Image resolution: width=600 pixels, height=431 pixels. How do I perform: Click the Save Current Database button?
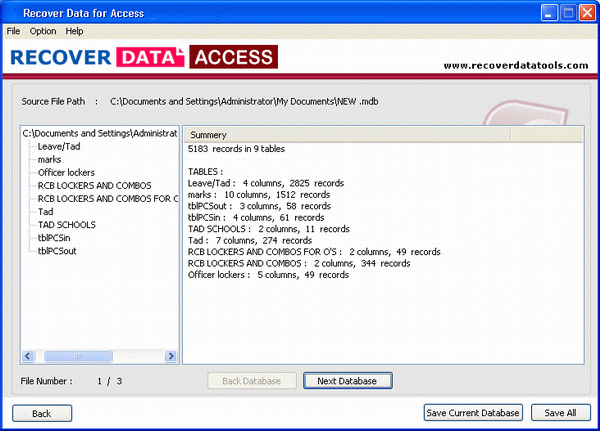(473, 413)
